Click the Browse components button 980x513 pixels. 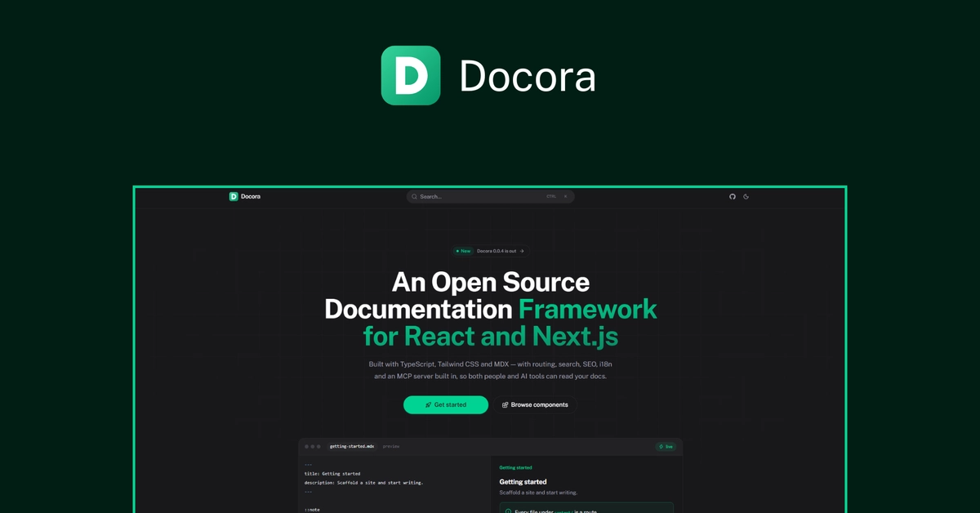pos(535,404)
